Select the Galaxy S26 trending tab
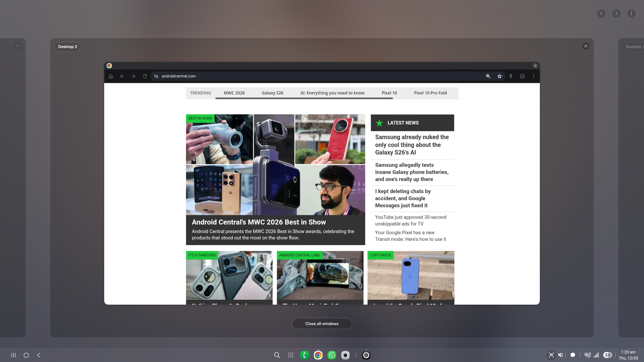This screenshot has height=362, width=644. pos(272,93)
